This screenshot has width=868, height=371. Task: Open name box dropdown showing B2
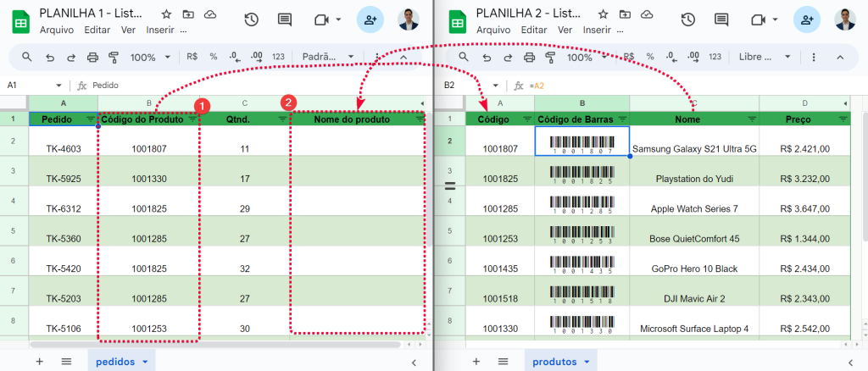point(495,86)
